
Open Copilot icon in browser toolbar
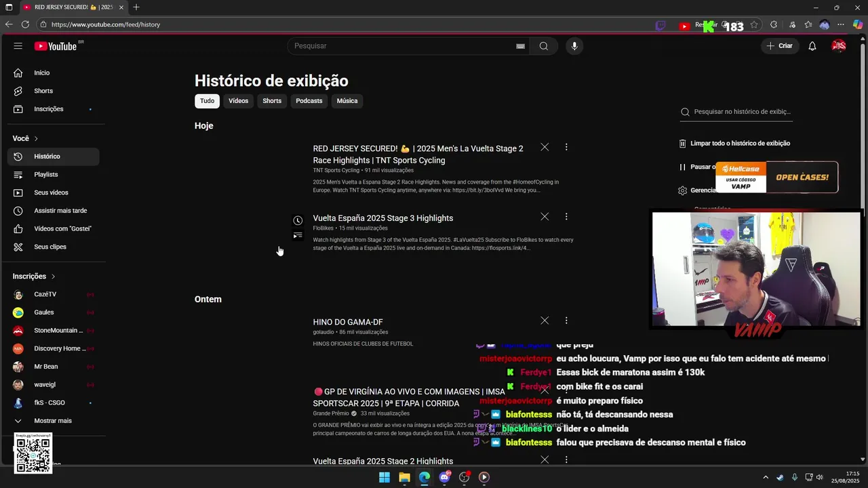pyautogui.click(x=858, y=25)
